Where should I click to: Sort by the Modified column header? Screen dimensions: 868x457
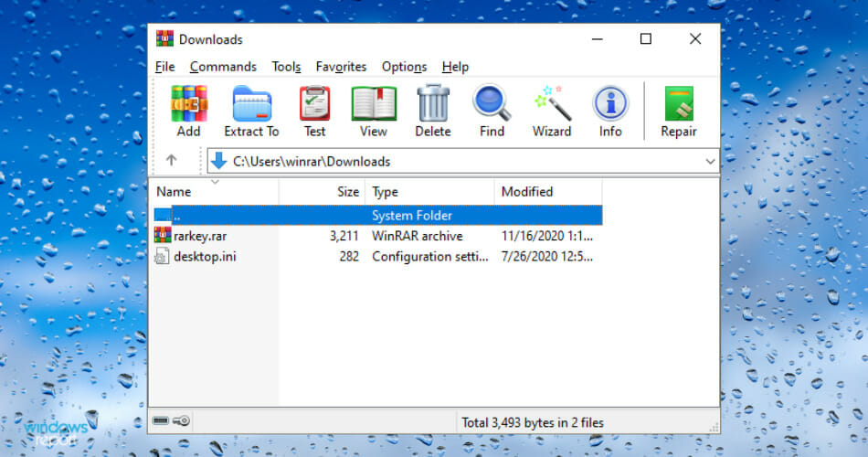(548, 192)
